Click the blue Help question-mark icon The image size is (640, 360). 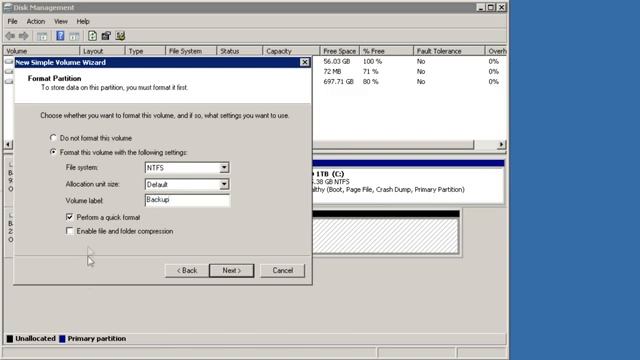pos(60,36)
